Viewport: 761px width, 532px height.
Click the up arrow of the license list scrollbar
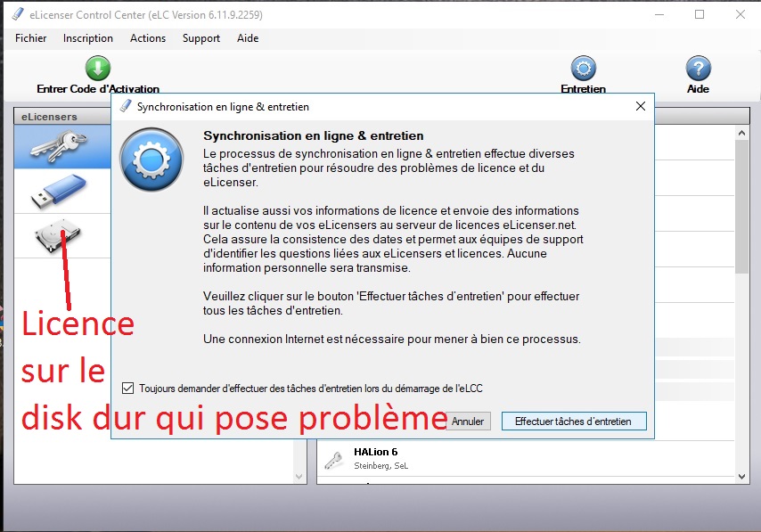tap(741, 131)
